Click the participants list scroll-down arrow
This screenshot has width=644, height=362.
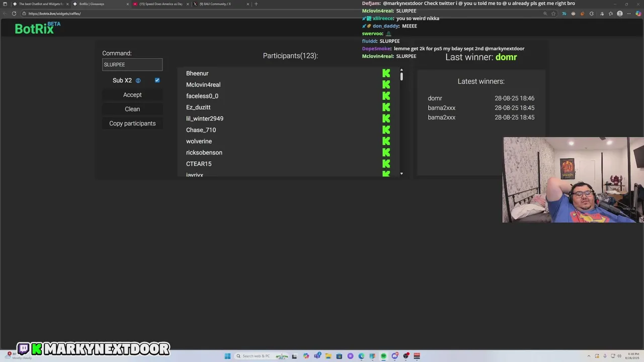[401, 173]
